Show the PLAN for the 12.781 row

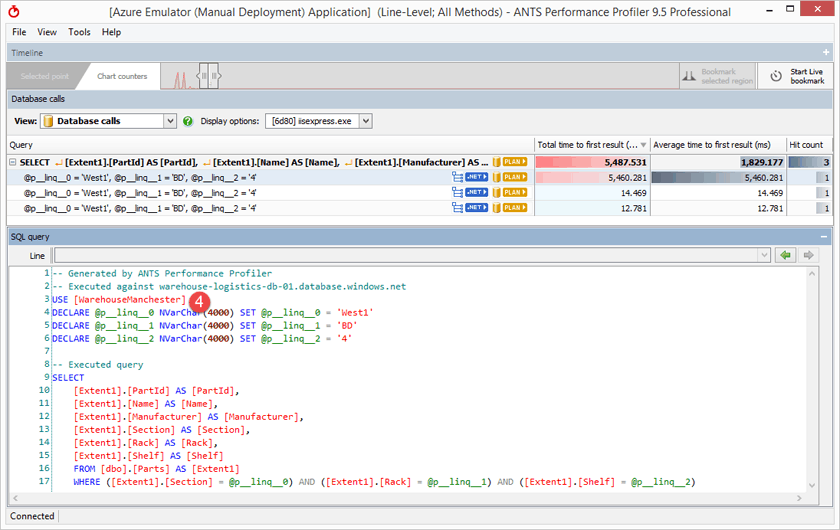pos(514,207)
